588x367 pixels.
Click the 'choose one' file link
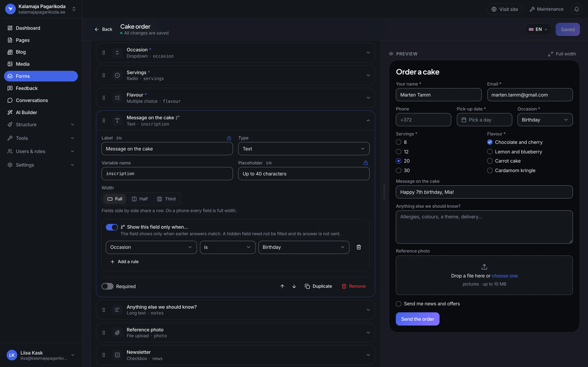505,276
